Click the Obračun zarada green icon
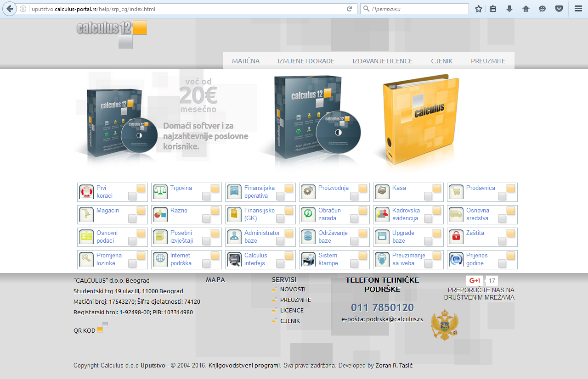 pyautogui.click(x=308, y=215)
